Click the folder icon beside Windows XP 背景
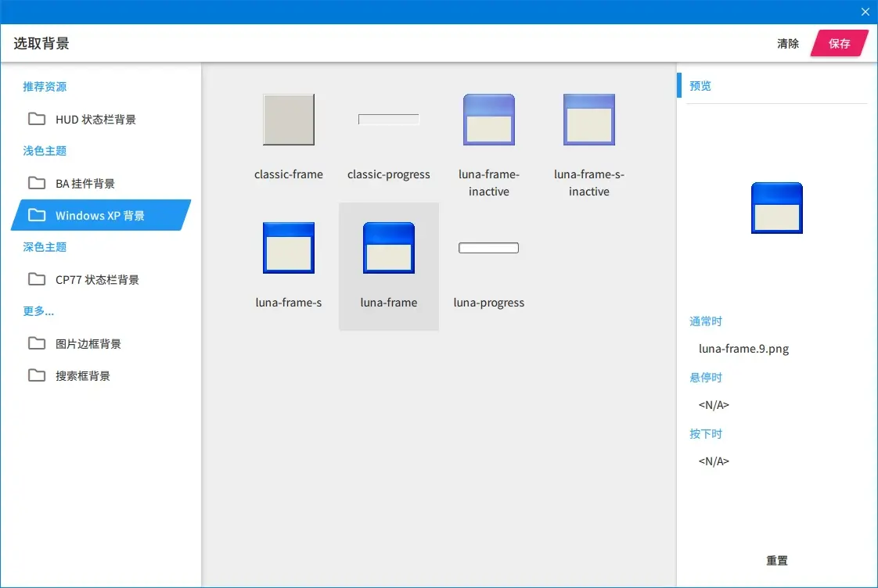This screenshot has height=588, width=878. (37, 215)
